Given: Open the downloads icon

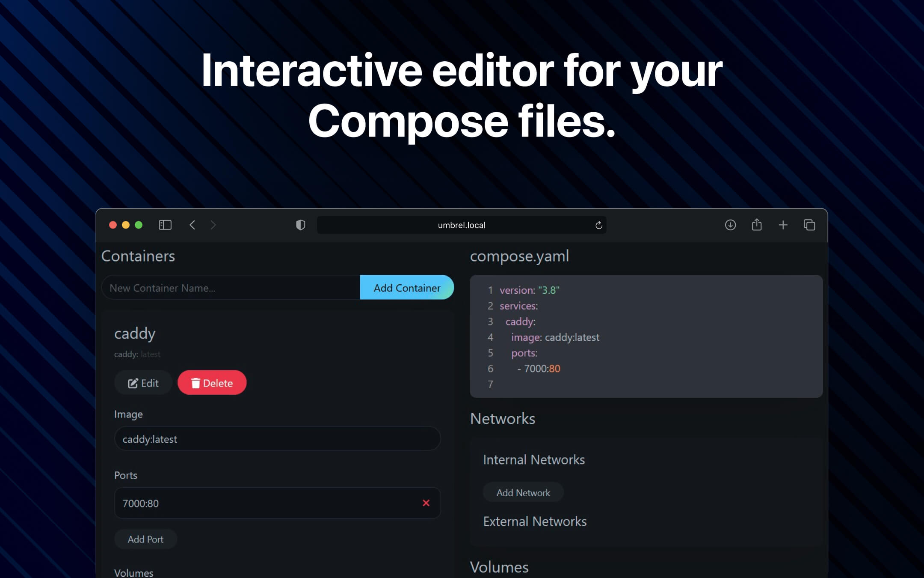Looking at the screenshot, I should [x=730, y=225].
